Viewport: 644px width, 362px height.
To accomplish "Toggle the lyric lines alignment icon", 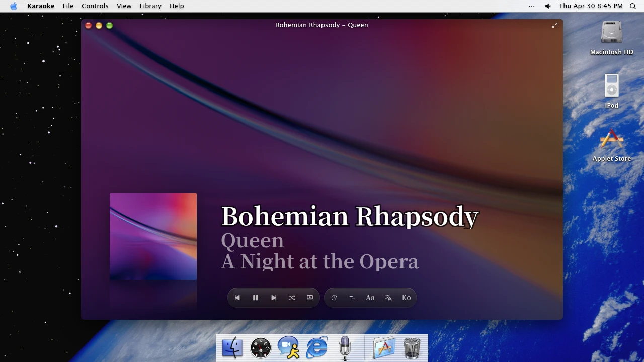I will 352,298.
